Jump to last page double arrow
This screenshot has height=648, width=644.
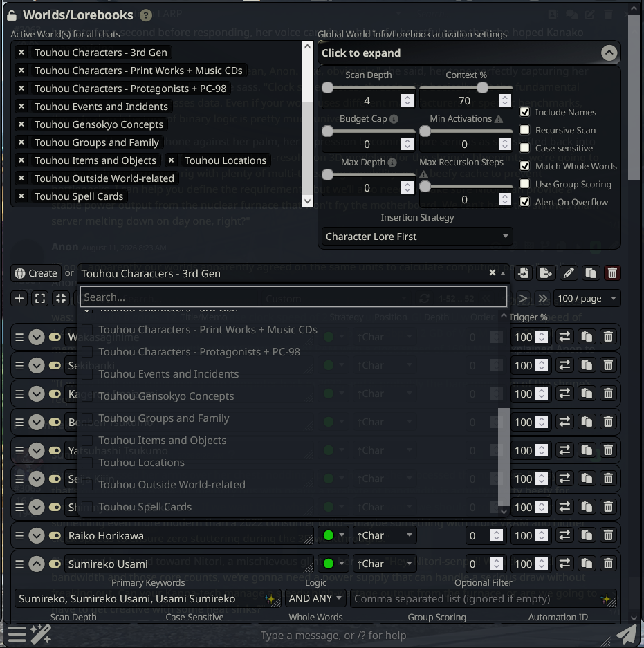[x=543, y=298]
